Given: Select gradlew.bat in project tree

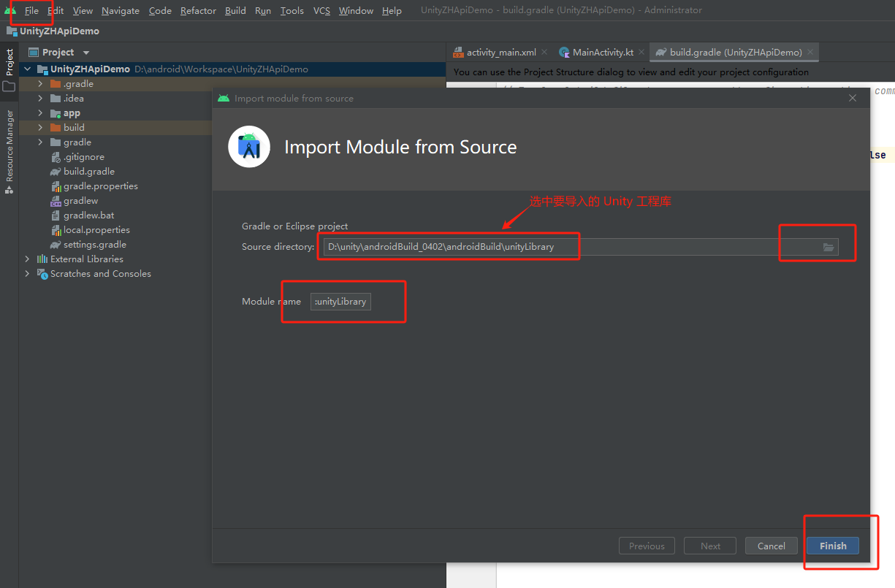Looking at the screenshot, I should [x=88, y=215].
